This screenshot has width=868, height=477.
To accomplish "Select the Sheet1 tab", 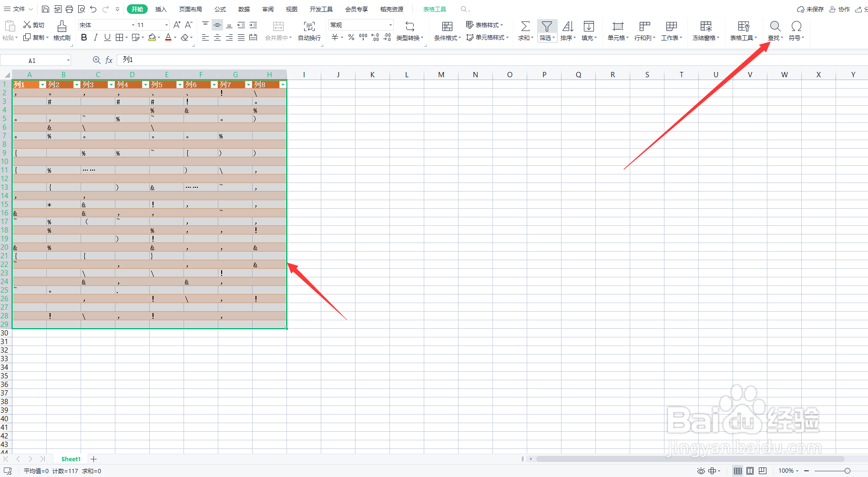I will 71,459.
